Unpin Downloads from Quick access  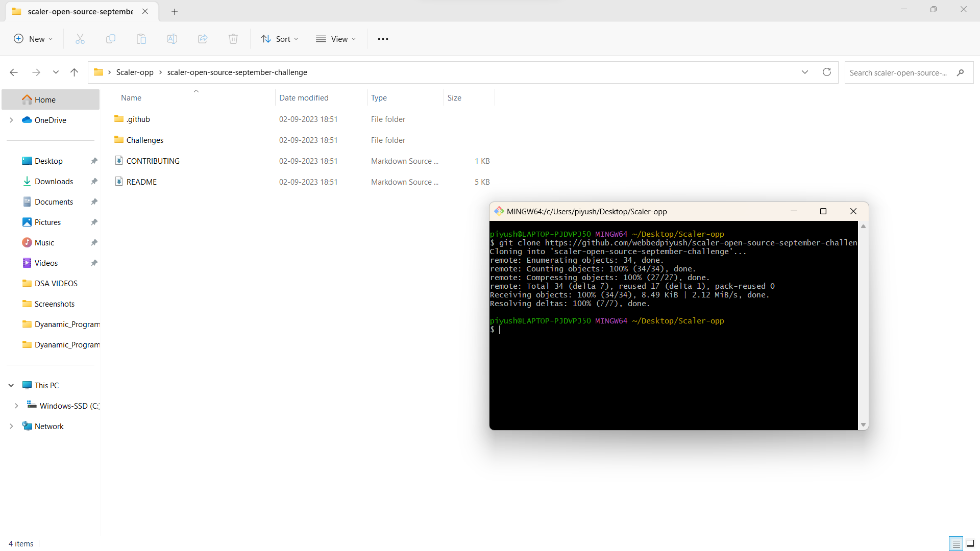coord(94,181)
